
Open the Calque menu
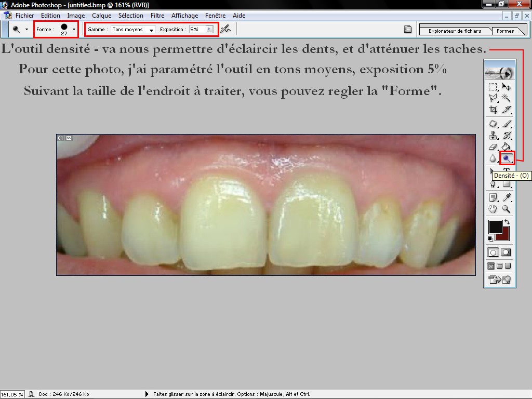coord(101,15)
